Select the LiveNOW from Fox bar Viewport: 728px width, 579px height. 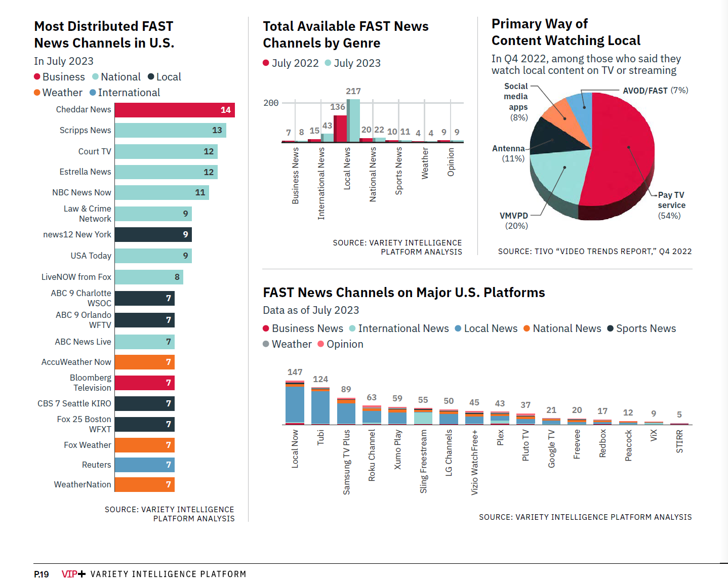tap(149, 277)
